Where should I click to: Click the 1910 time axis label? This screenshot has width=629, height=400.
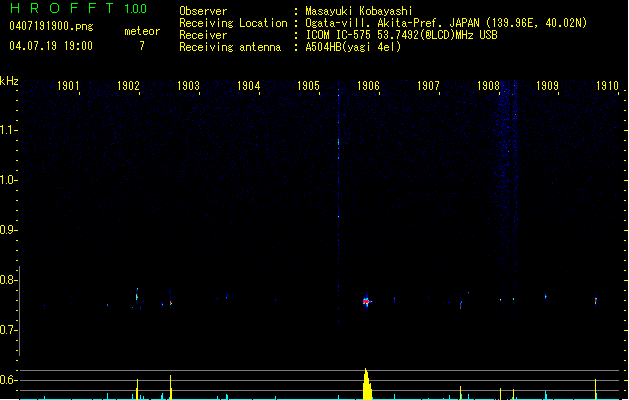[x=607, y=85]
